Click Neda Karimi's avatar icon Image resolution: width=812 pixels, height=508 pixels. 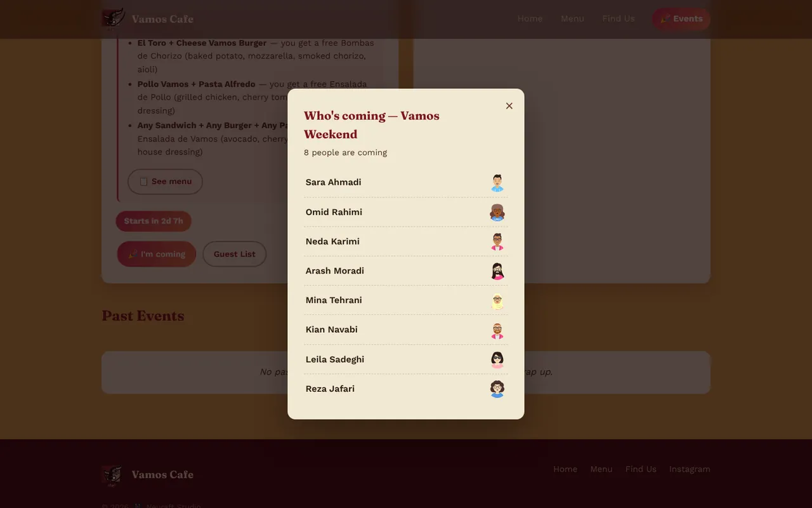tap(497, 242)
